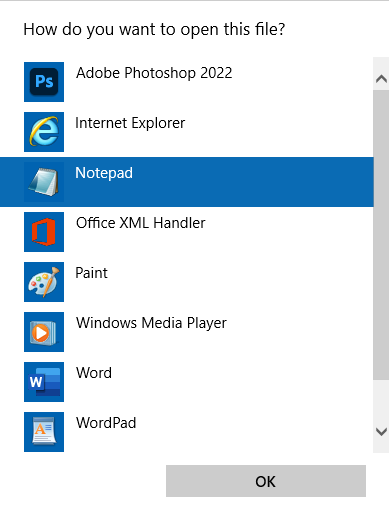Click the Windows Media Player icon

pyautogui.click(x=44, y=332)
